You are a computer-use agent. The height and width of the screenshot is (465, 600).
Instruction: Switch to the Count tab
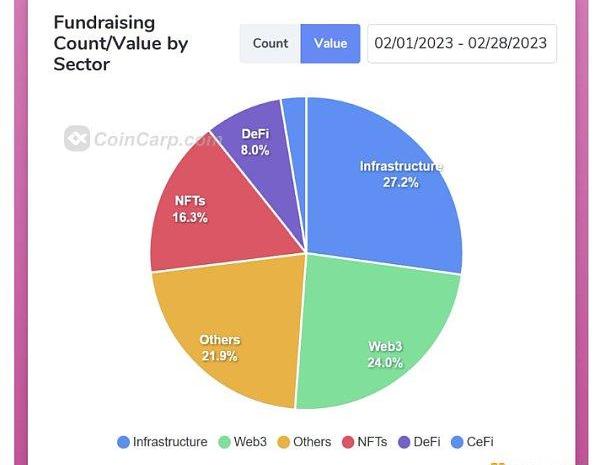(x=270, y=44)
